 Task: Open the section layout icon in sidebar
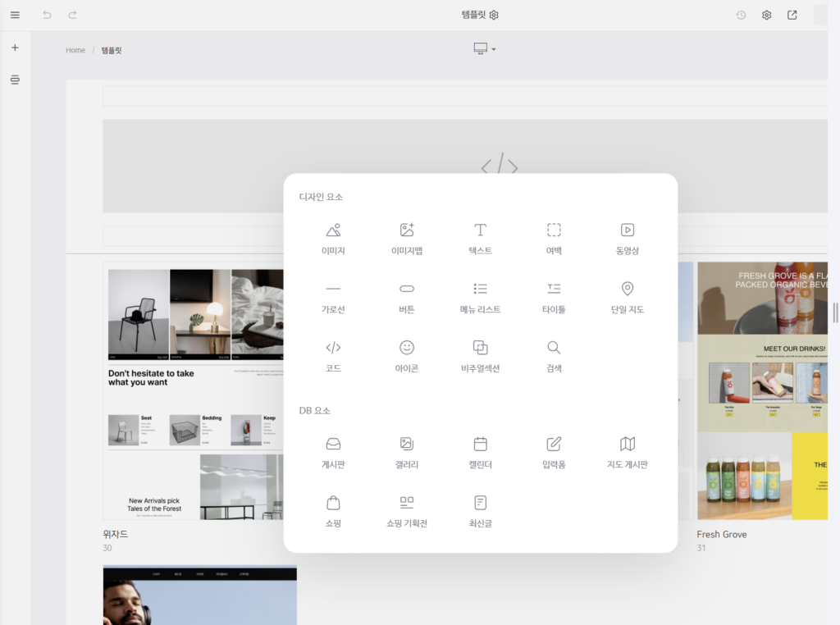pyautogui.click(x=15, y=80)
